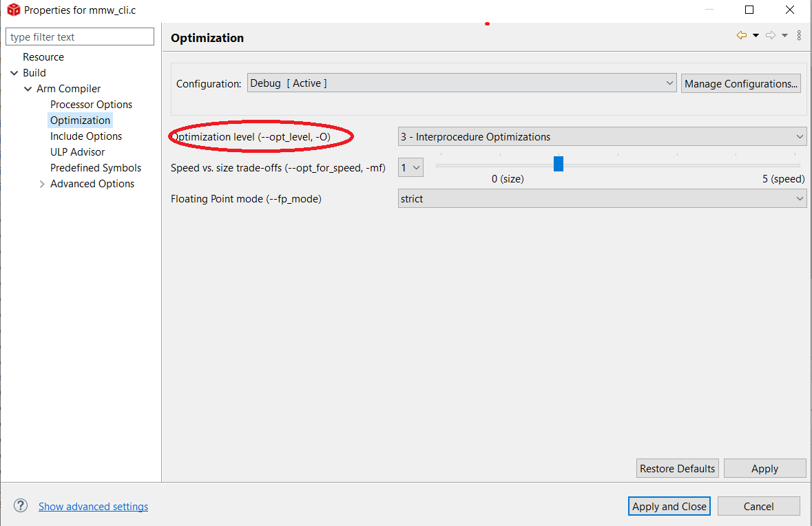Open the back history dropdown arrow
The image size is (812, 526).
(x=756, y=36)
